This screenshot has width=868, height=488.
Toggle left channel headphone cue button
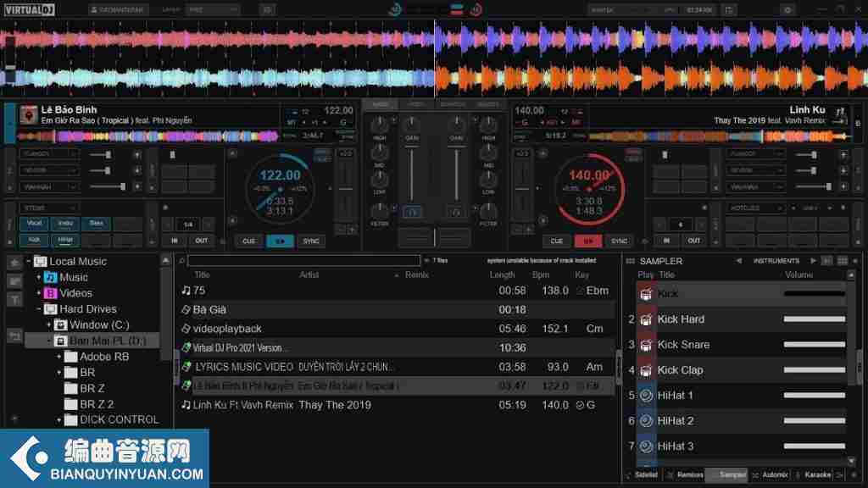411,212
